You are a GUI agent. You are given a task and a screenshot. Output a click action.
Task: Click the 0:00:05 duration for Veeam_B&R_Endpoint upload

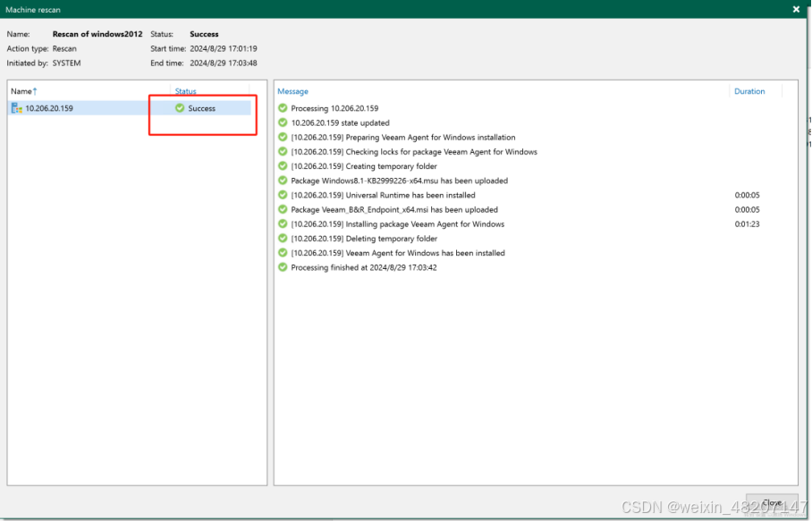(747, 209)
